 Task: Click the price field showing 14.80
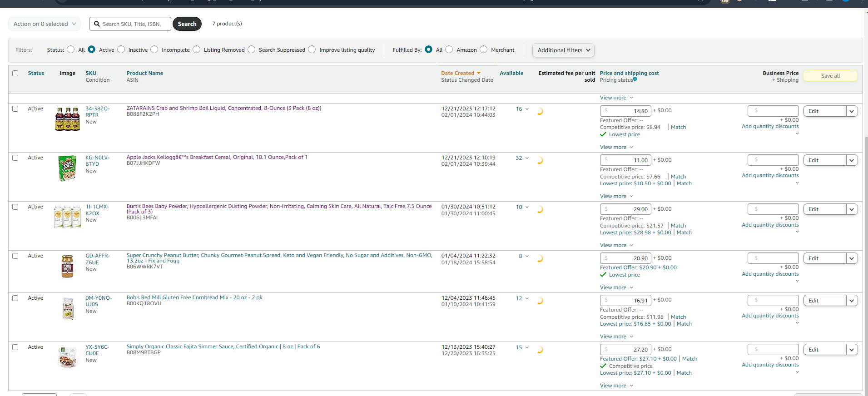click(625, 111)
